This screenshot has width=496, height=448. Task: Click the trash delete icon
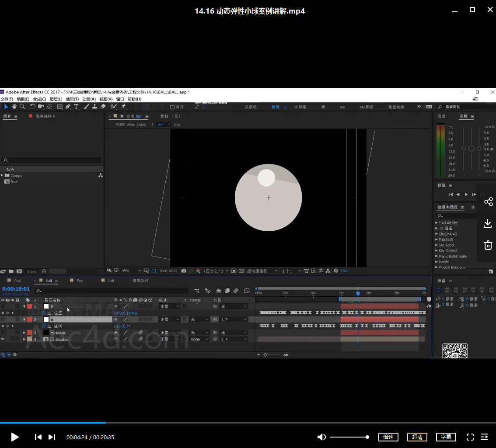click(x=488, y=245)
